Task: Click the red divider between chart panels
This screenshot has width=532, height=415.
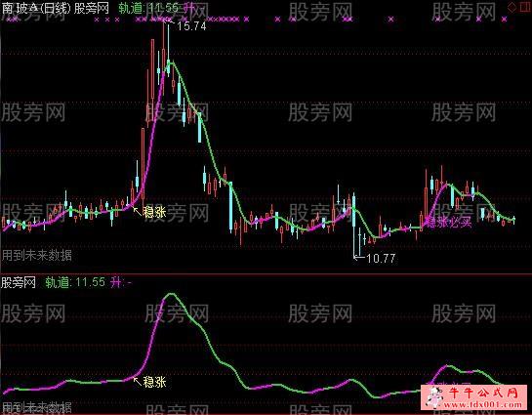Action: (266, 272)
